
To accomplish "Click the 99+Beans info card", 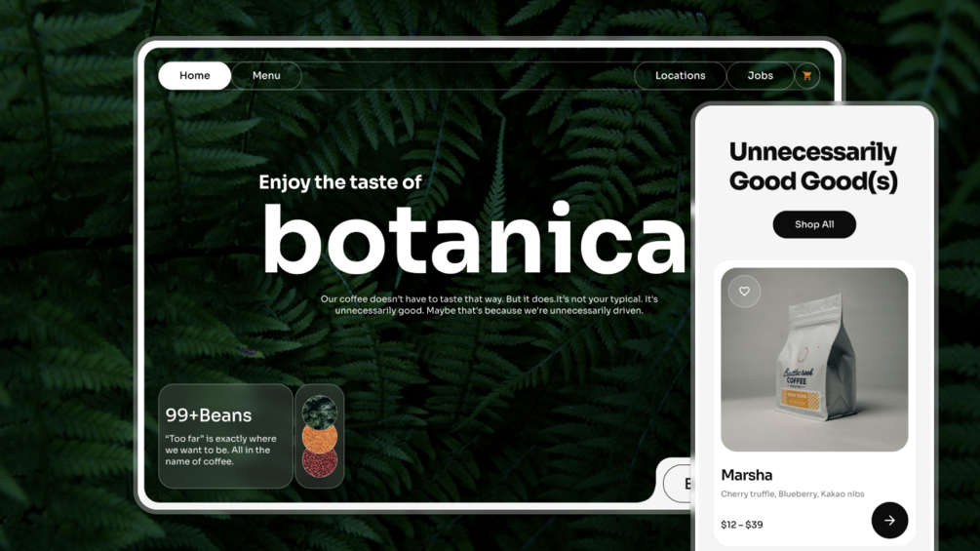I will (x=225, y=436).
